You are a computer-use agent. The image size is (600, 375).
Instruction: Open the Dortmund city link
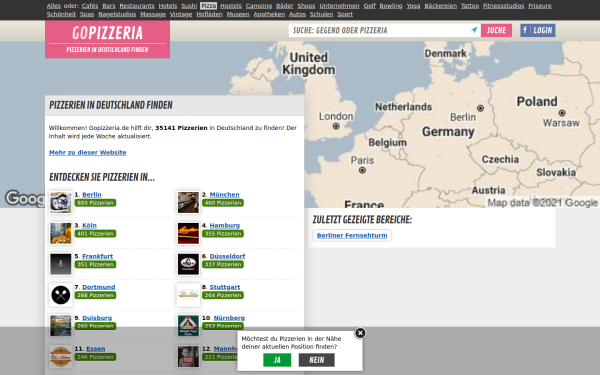pos(99,287)
